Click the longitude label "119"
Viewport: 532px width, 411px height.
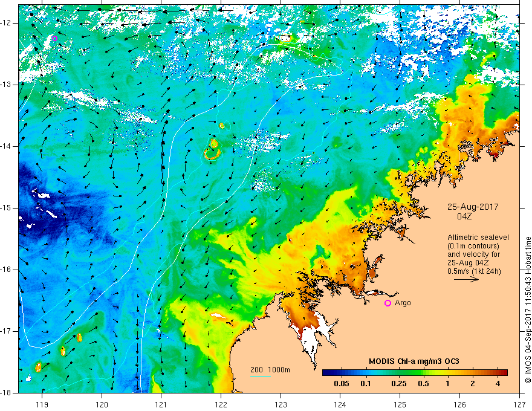42,404
